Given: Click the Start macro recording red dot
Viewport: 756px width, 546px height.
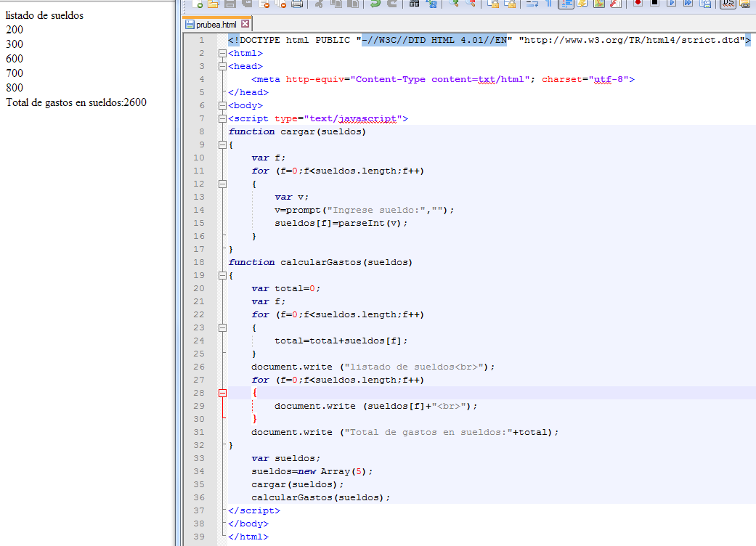Looking at the screenshot, I should click(638, 3).
